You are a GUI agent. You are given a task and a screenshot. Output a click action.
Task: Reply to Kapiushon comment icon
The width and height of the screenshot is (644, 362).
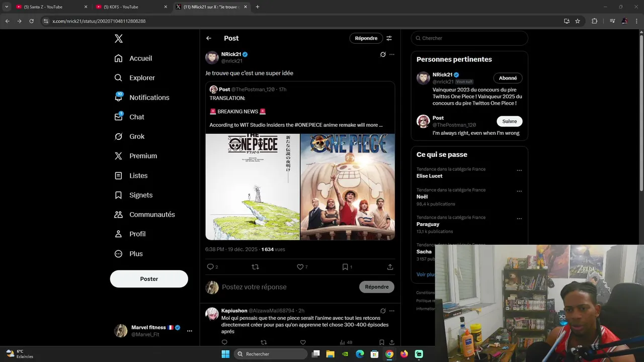coord(224,342)
